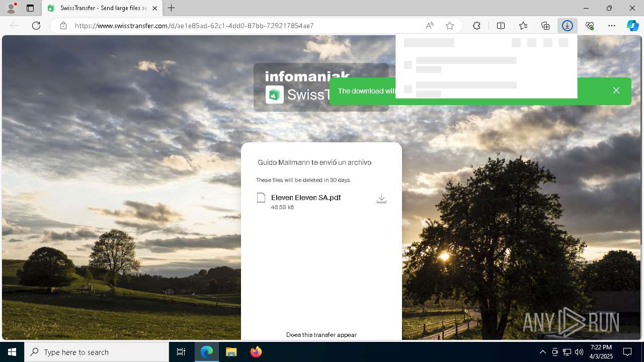
Task: Click the Eleven Eleven SA.pdf file name
Action: pos(306,198)
